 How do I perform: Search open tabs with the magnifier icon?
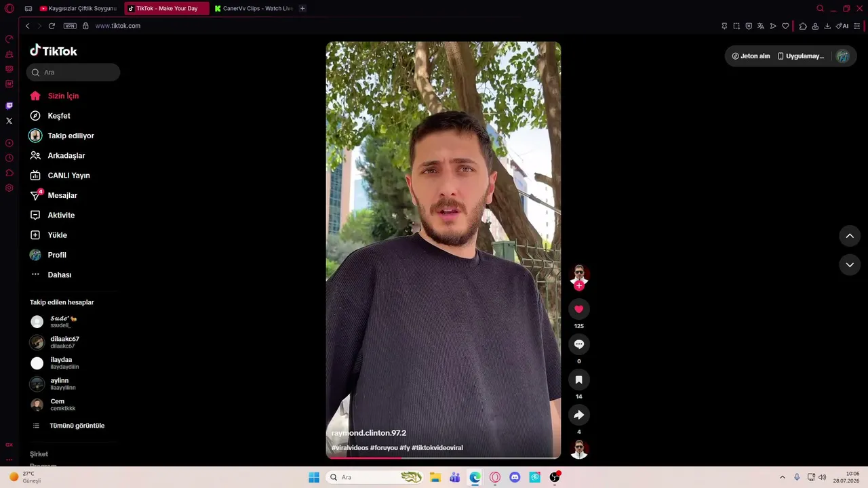pyautogui.click(x=820, y=8)
